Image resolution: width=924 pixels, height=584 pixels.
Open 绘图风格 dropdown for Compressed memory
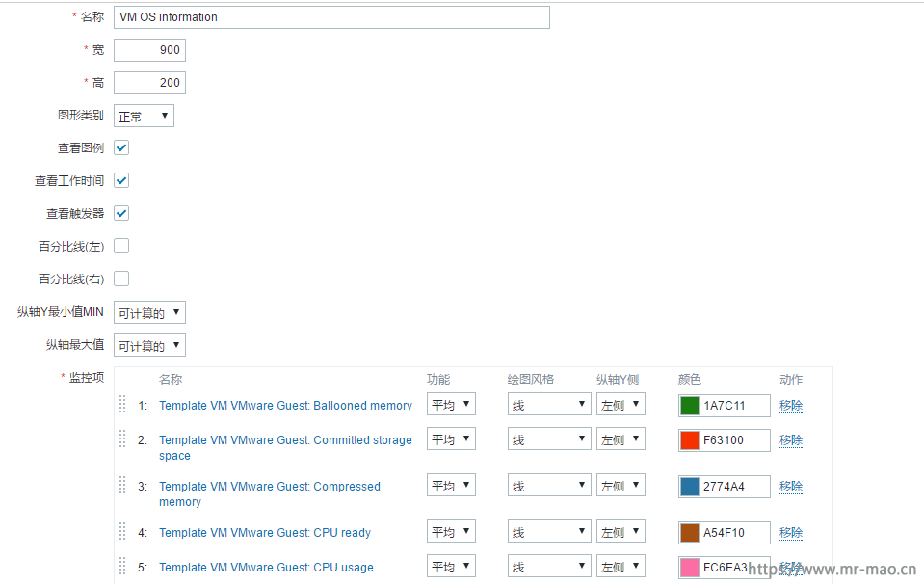[549, 485]
